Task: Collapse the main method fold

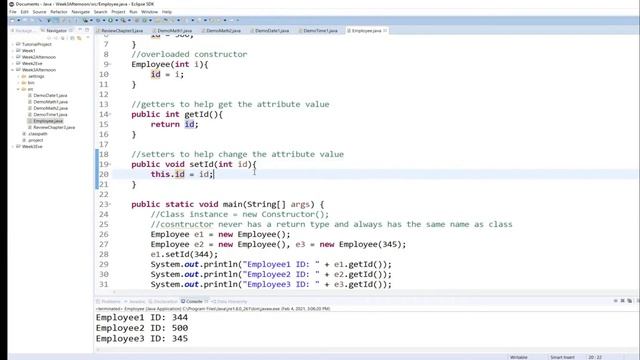Action: (111, 204)
